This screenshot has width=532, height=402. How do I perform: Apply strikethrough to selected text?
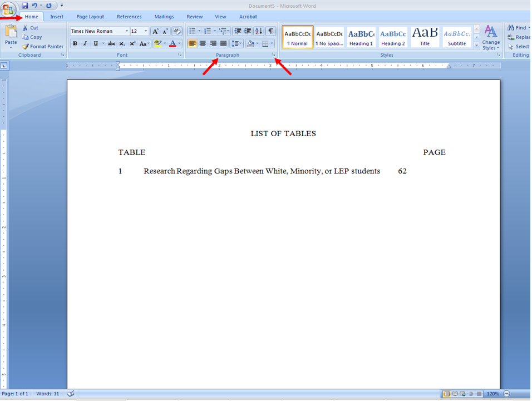111,43
